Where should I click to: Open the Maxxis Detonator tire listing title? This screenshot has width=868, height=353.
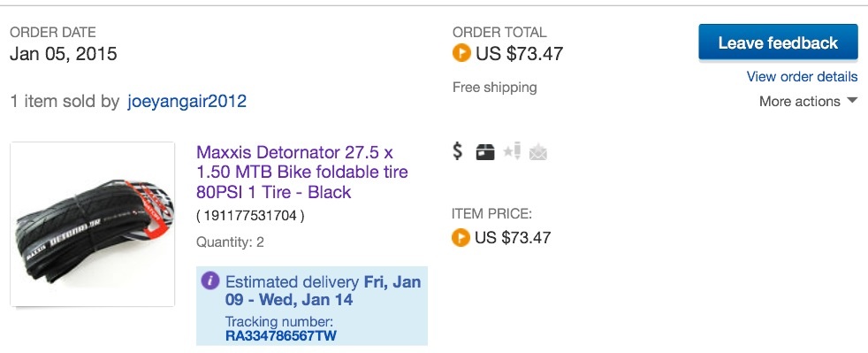(x=302, y=172)
